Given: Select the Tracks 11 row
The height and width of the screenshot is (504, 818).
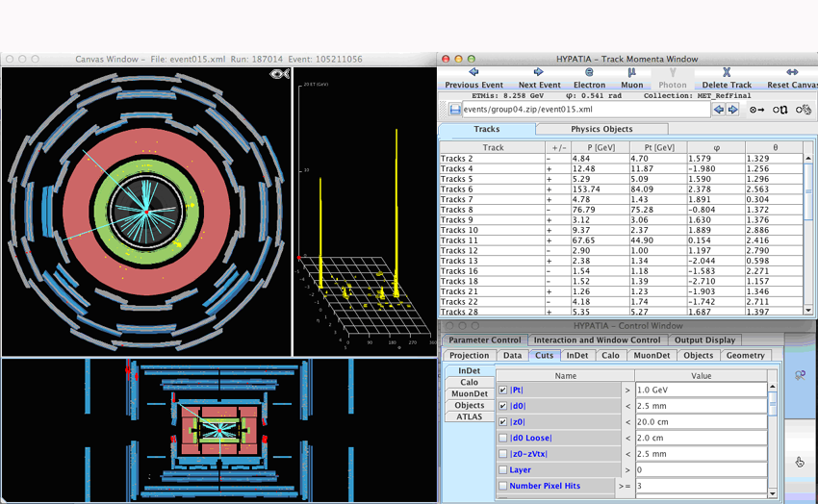Looking at the screenshot, I should (x=622, y=240).
